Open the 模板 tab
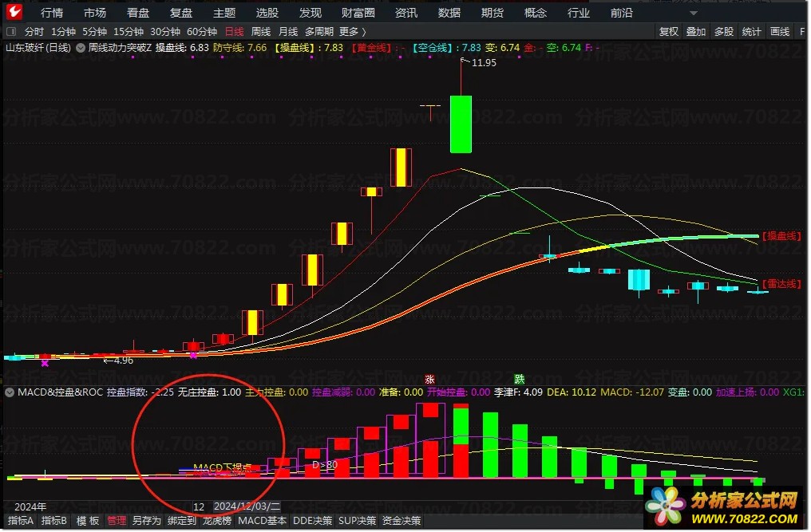Viewport: 811px width, 532px height. 88,521
